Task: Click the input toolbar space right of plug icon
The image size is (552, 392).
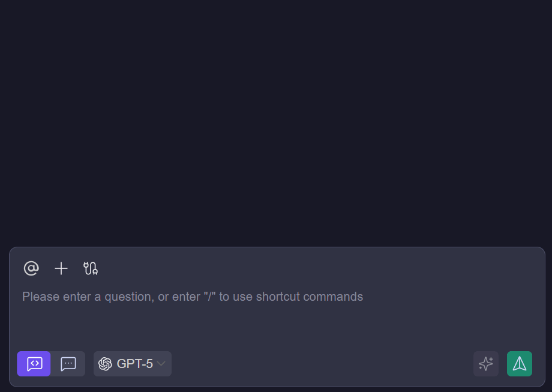Action: [x=300, y=268]
